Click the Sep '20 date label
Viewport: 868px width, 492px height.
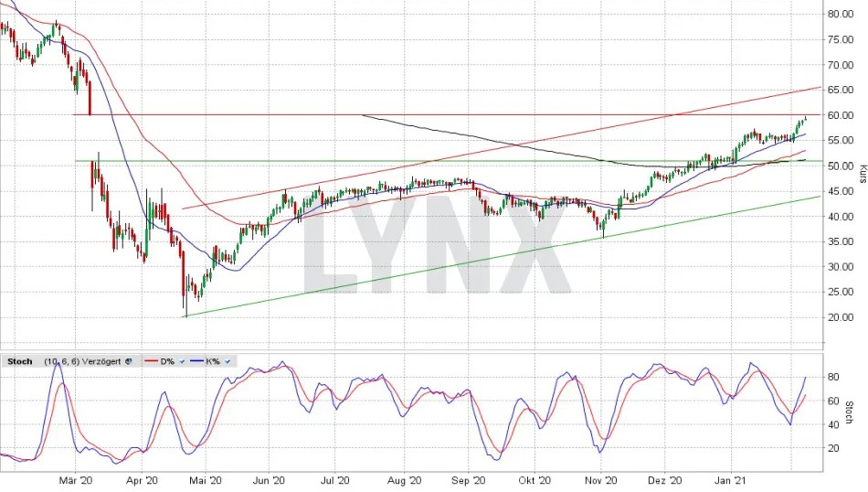[x=469, y=480]
